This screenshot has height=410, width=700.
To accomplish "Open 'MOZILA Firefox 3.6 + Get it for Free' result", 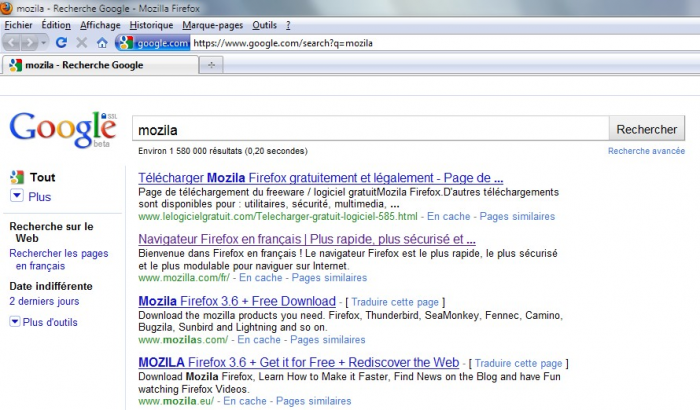I will tap(298, 362).
